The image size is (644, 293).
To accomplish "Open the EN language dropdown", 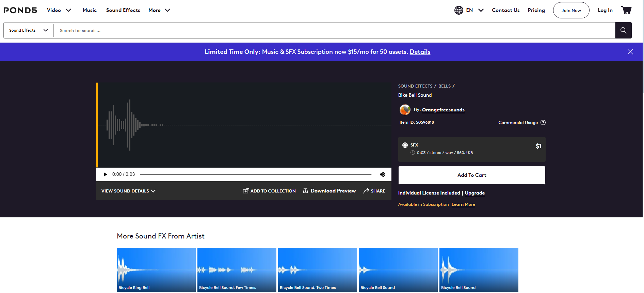I will pyautogui.click(x=475, y=10).
